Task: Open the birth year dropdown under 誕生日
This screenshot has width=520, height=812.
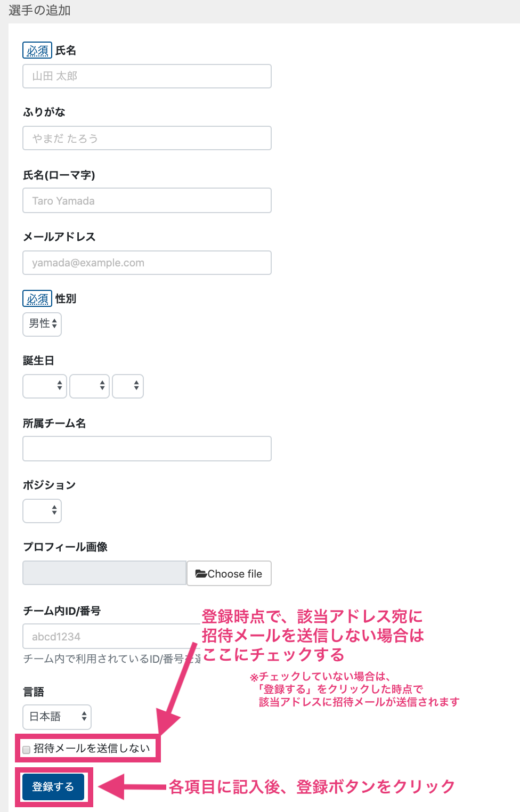Action: (45, 386)
